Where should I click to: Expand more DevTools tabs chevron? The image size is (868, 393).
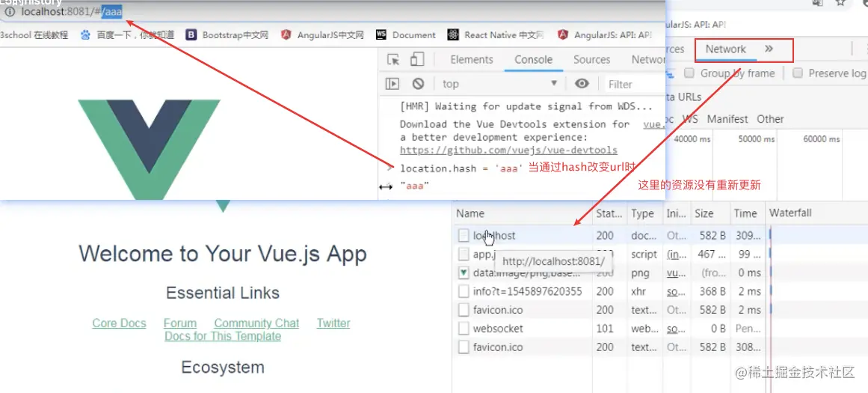pos(769,49)
